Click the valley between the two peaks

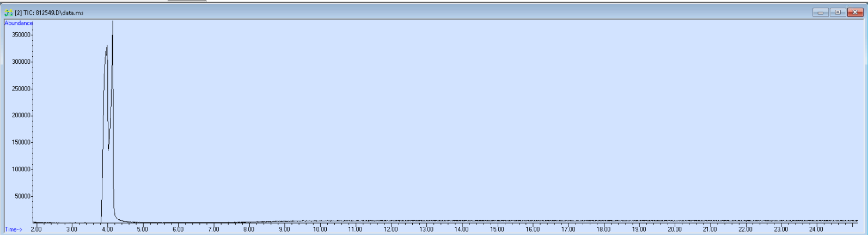click(x=108, y=149)
